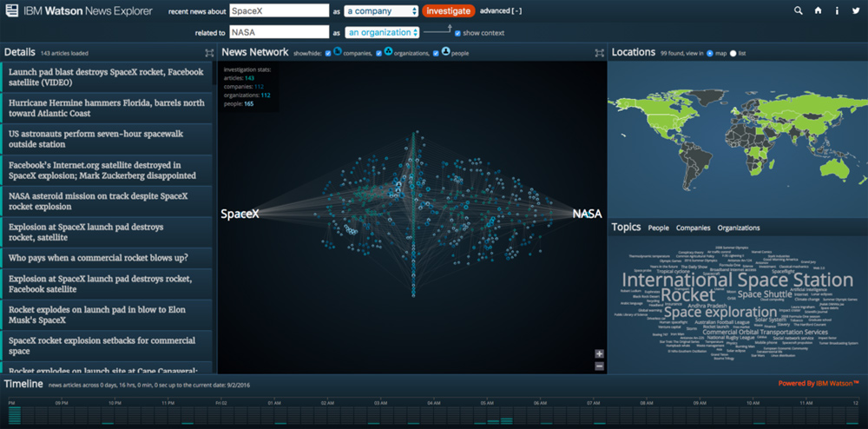Open the Twitter bird icon
This screenshot has width=868, height=429.
[856, 10]
